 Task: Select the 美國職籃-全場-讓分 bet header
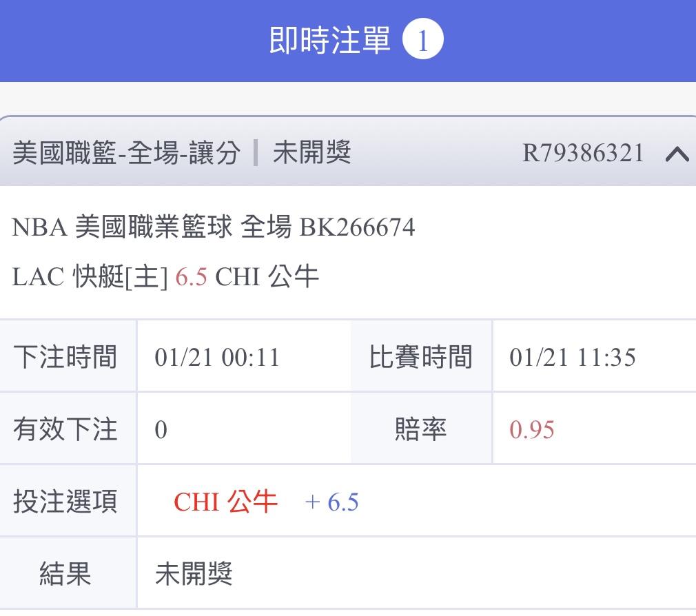click(126, 153)
